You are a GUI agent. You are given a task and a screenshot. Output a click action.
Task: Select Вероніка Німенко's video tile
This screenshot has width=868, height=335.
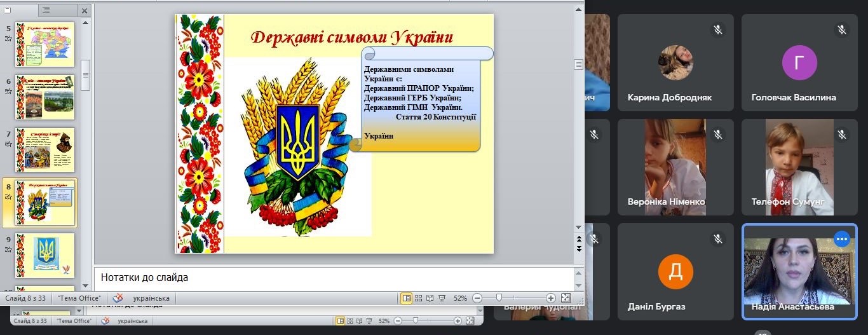click(675, 167)
